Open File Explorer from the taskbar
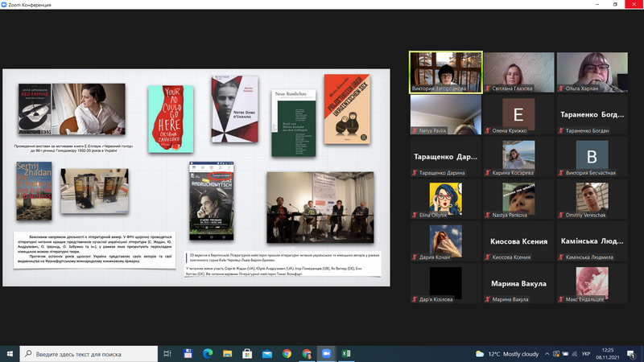Image resolution: width=644 pixels, height=362 pixels. [x=227, y=354]
